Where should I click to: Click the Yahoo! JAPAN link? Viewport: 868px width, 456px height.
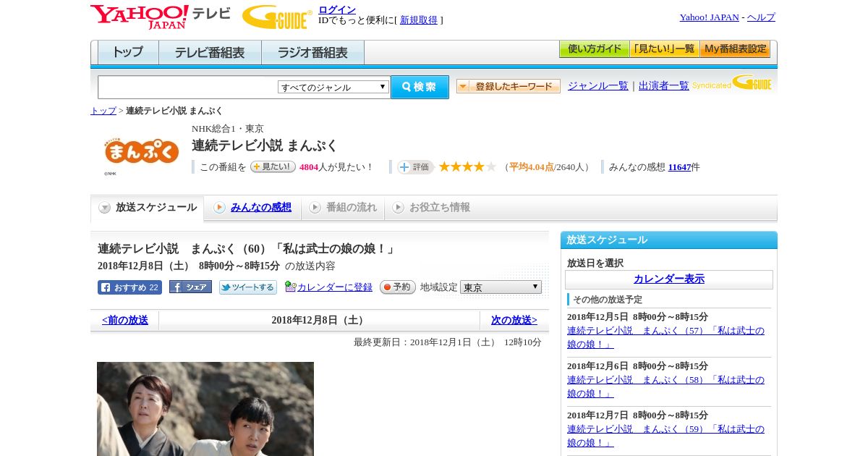tap(710, 17)
